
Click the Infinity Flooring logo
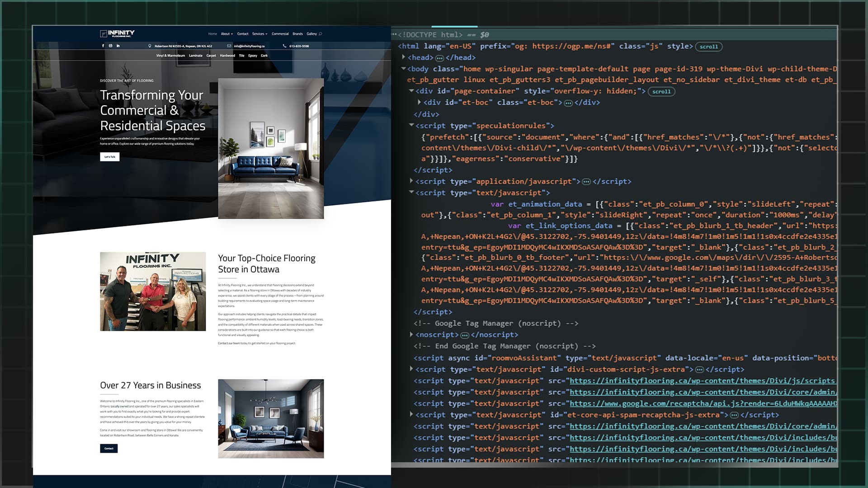coord(117,33)
